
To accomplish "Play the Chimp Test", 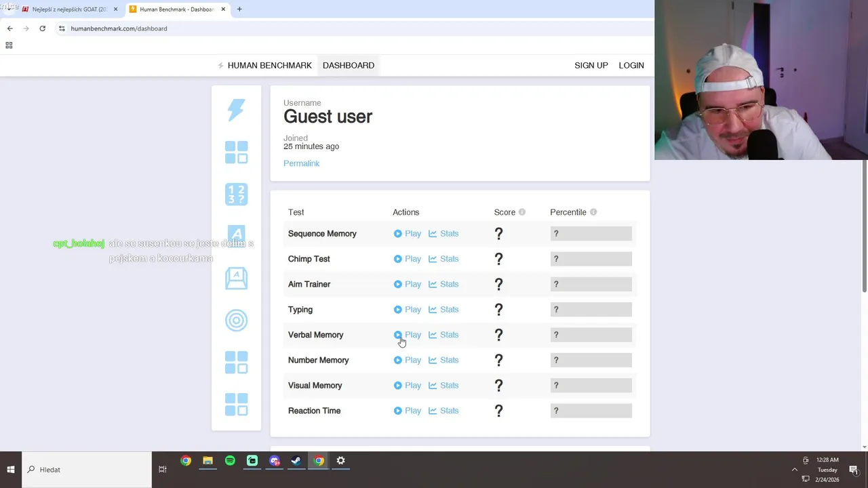I will 408,259.
